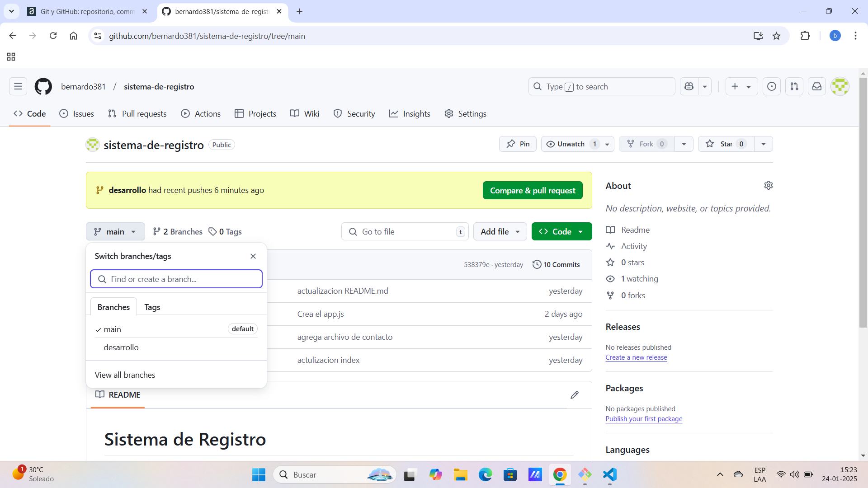Image resolution: width=868 pixels, height=488 pixels.
Task: Select the Tags tab in branch switcher
Action: pyautogui.click(x=152, y=307)
